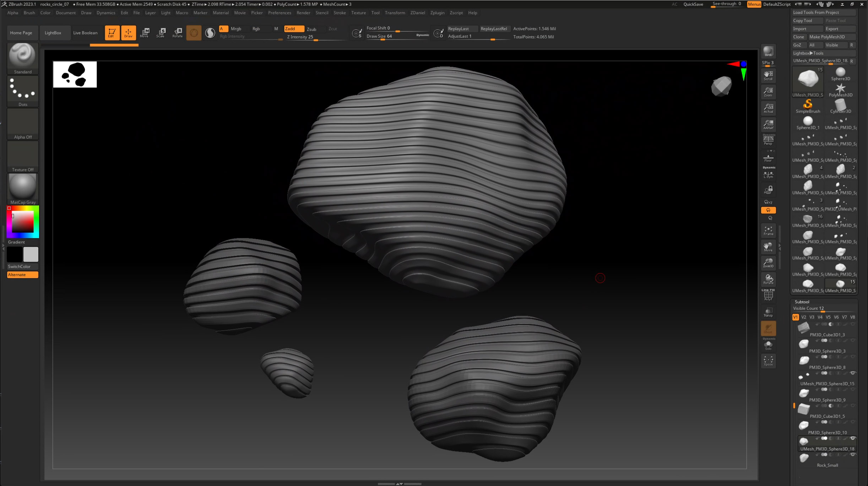Enable PolyF line fill display
The height and width of the screenshot is (486, 868).
click(768, 296)
